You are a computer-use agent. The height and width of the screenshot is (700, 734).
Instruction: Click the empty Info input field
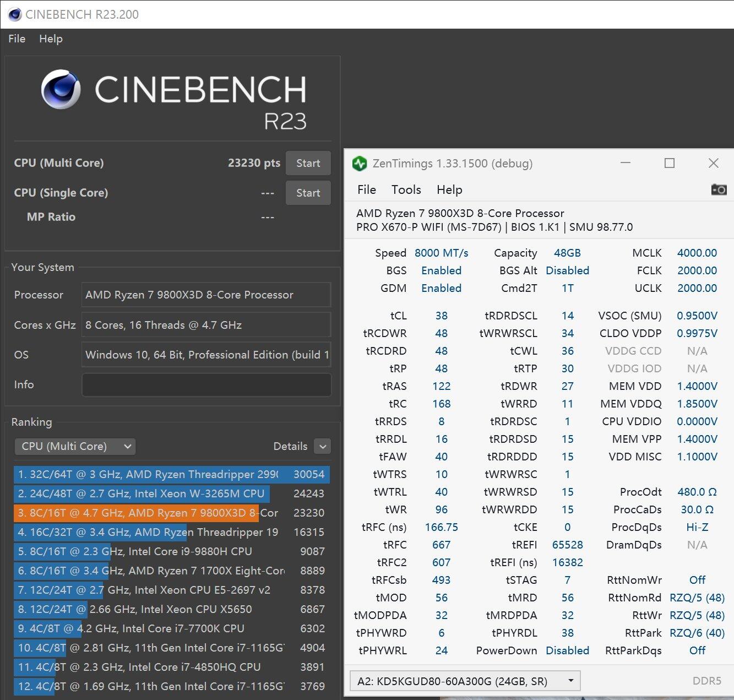206,384
